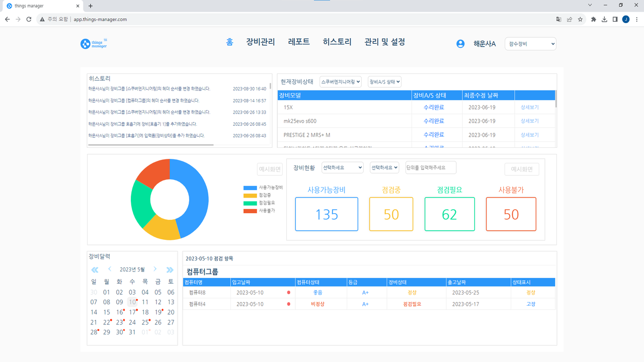The image size is (644, 362).
Task: Open the 장비A/S 상태 dropdown
Action: pos(384,81)
